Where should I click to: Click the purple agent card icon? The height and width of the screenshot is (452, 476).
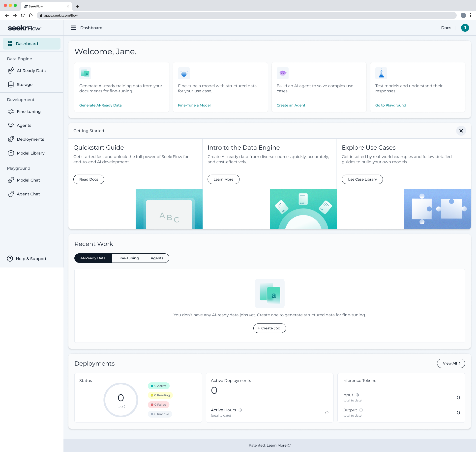[283, 73]
